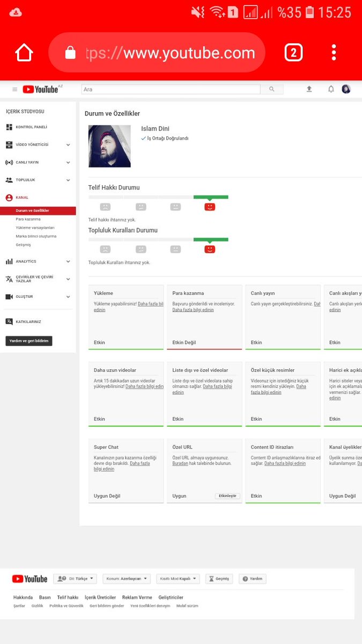Click the search magnifier button
The height and width of the screenshot is (644, 362).
(x=272, y=89)
